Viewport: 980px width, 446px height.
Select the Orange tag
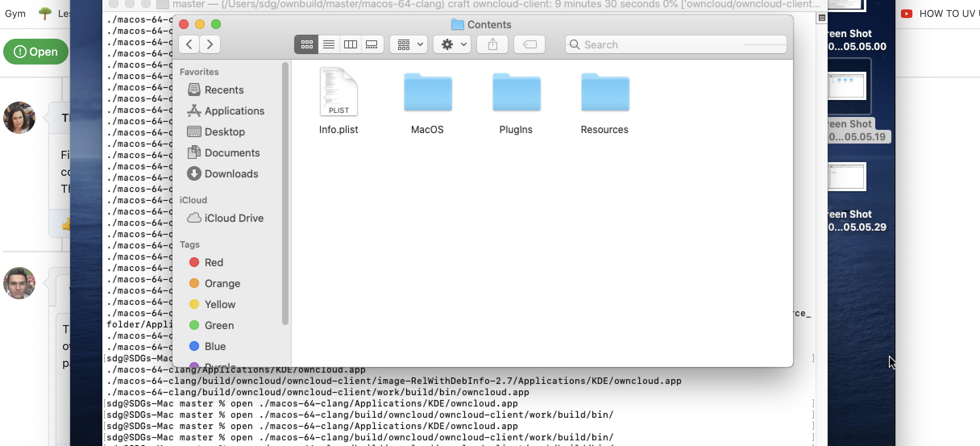coord(215,283)
